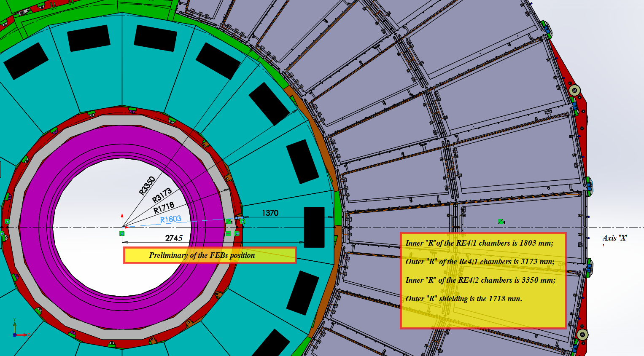
Task: Select the horizontal relation icon with minus sign
Action: pyautogui.click(x=228, y=233)
